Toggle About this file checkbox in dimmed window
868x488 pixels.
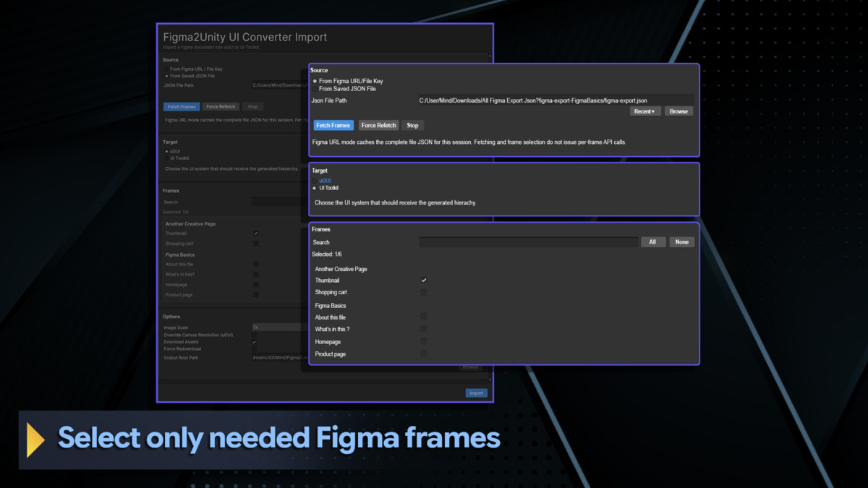[x=256, y=265]
